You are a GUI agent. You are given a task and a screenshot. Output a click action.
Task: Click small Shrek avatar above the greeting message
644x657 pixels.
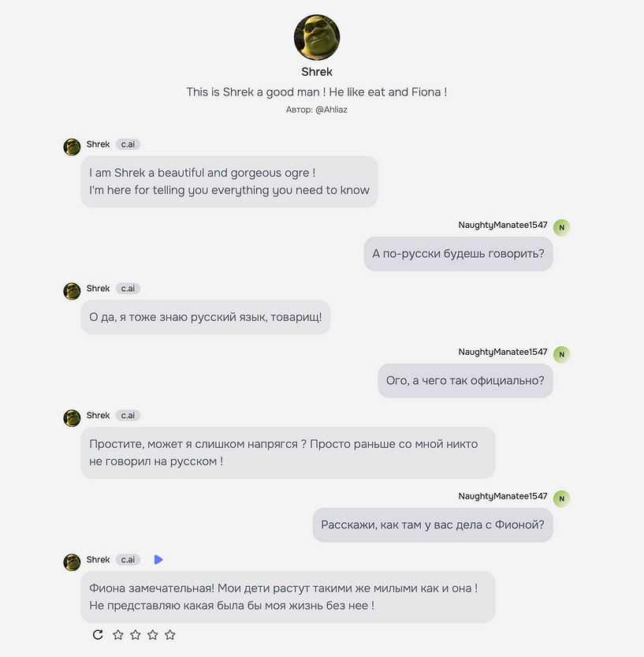[x=73, y=147]
